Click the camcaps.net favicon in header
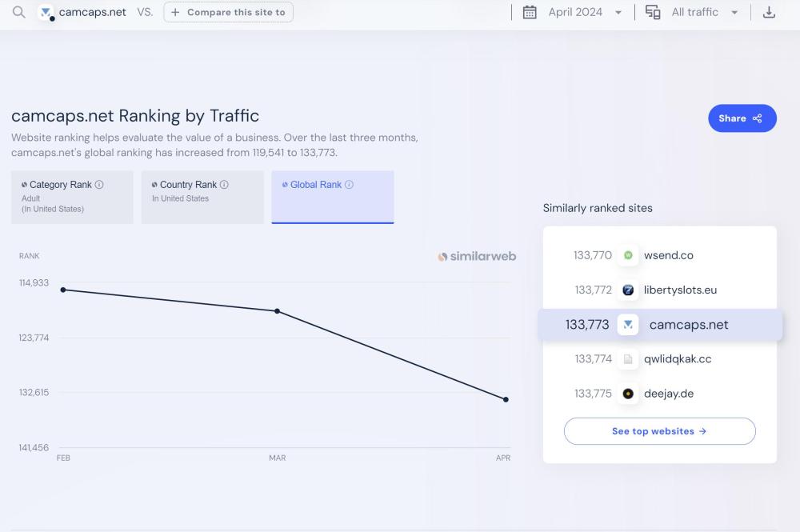The height and width of the screenshot is (532, 800). [x=47, y=13]
